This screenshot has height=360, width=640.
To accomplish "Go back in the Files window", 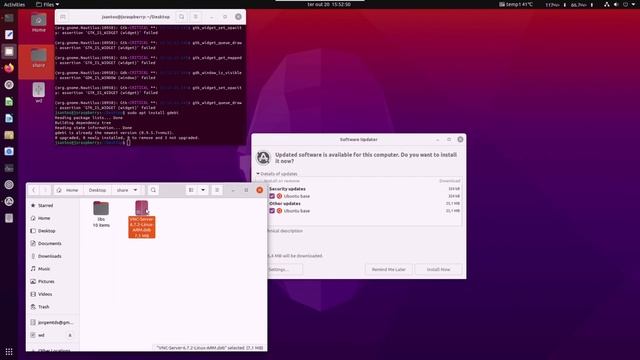I will pyautogui.click(x=34, y=190).
